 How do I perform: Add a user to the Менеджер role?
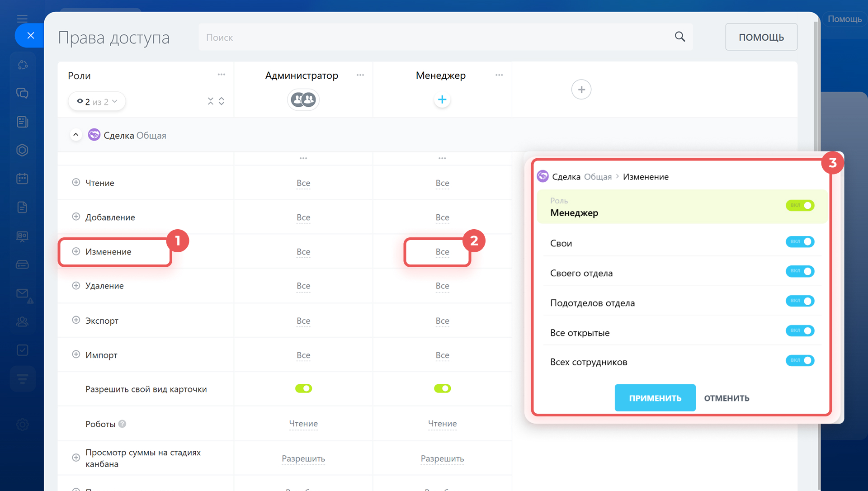click(442, 100)
